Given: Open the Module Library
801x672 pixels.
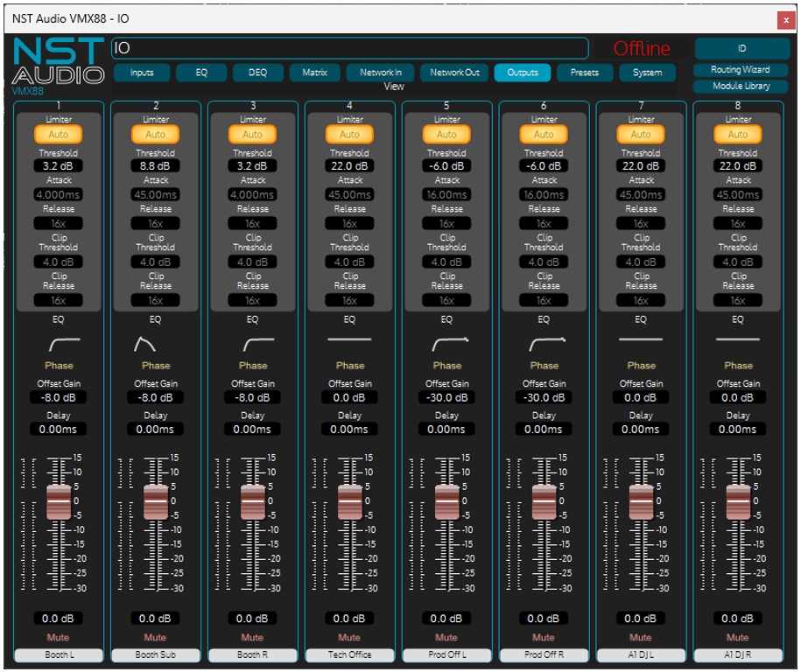Looking at the screenshot, I should [741, 86].
